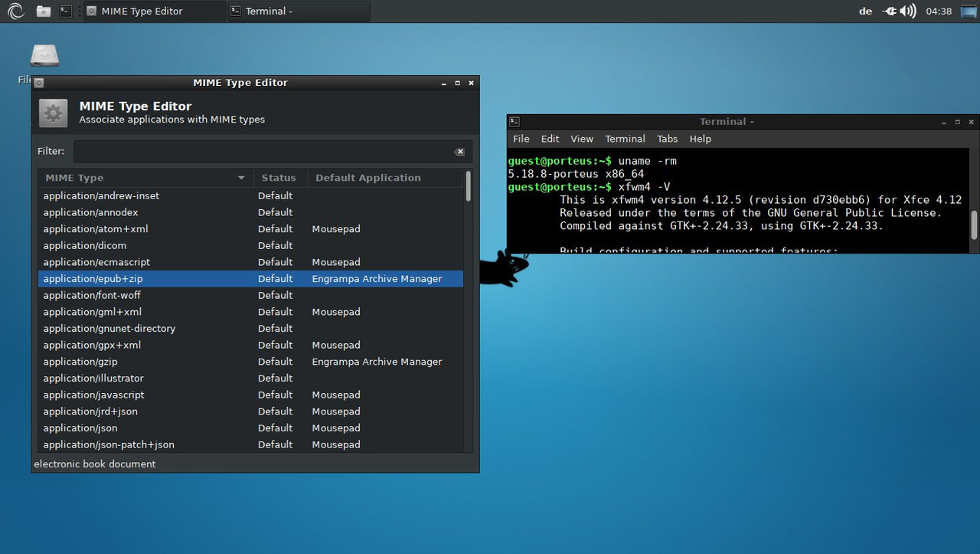The height and width of the screenshot is (554, 980).
Task: Select the application/dicom row
Action: pos(250,245)
